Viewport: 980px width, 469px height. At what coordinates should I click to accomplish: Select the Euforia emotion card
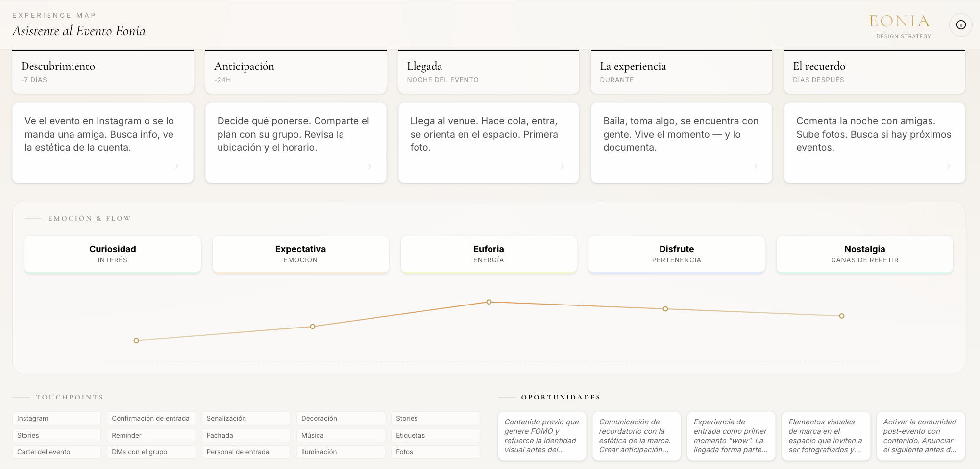click(489, 255)
